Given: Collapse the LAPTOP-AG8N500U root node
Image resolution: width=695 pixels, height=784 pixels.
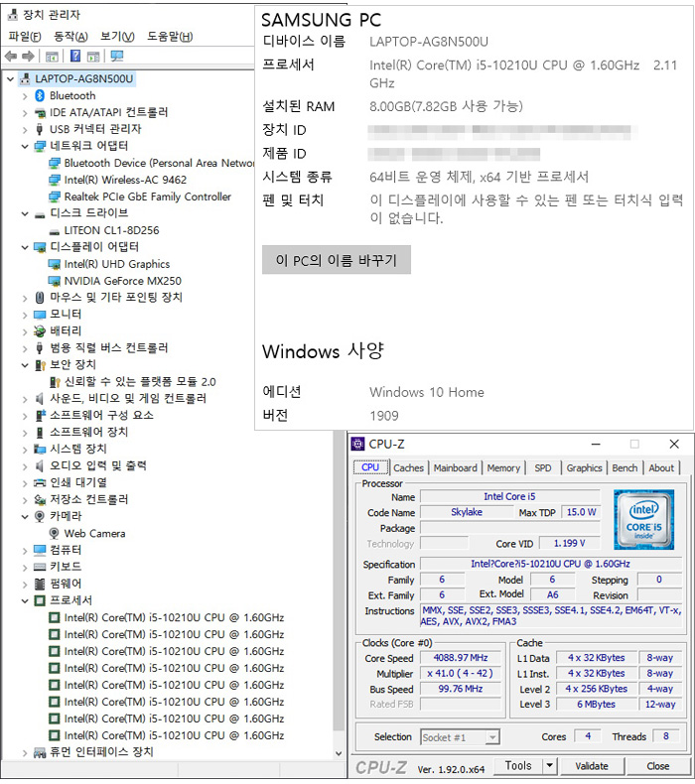Looking at the screenshot, I should [10, 79].
